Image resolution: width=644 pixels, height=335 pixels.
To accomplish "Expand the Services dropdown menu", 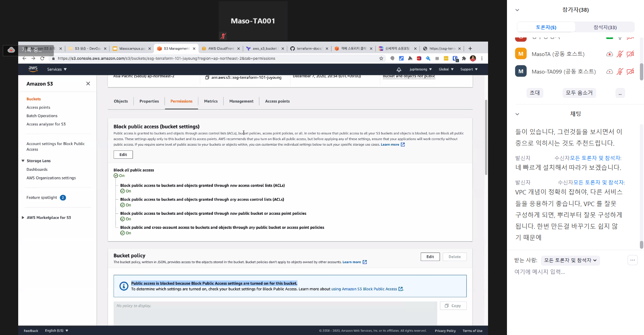I will click(57, 69).
